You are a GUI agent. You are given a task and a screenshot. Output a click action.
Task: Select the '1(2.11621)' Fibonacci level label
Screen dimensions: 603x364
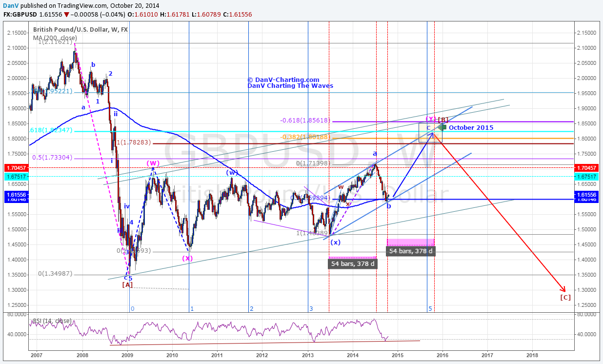click(55, 42)
